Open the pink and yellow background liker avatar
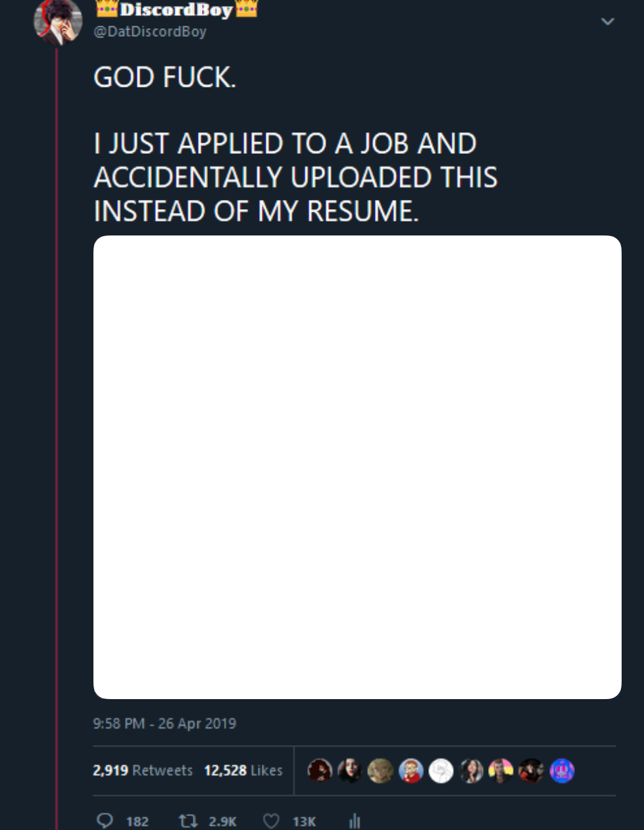Image resolution: width=644 pixels, height=830 pixels. pyautogui.click(x=501, y=770)
